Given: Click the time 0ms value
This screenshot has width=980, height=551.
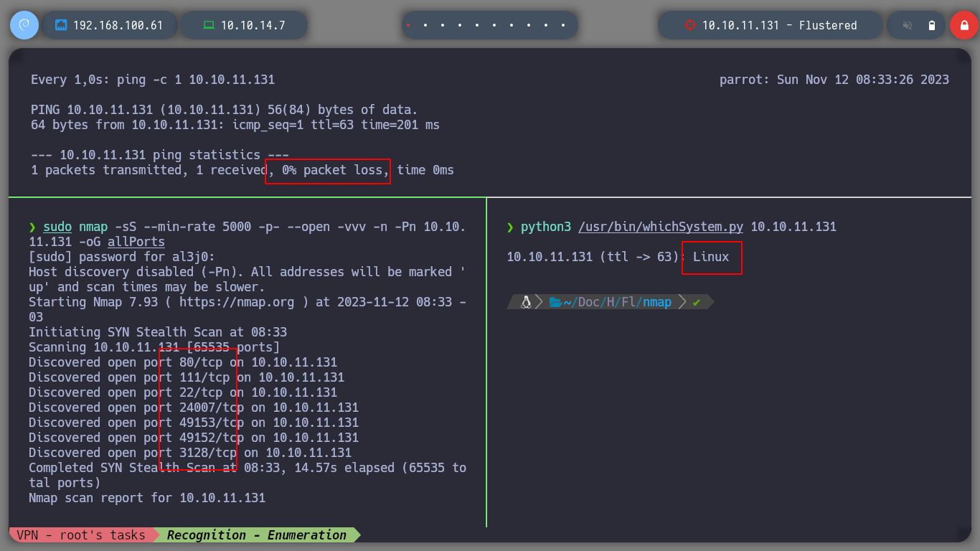Looking at the screenshot, I should tap(425, 170).
